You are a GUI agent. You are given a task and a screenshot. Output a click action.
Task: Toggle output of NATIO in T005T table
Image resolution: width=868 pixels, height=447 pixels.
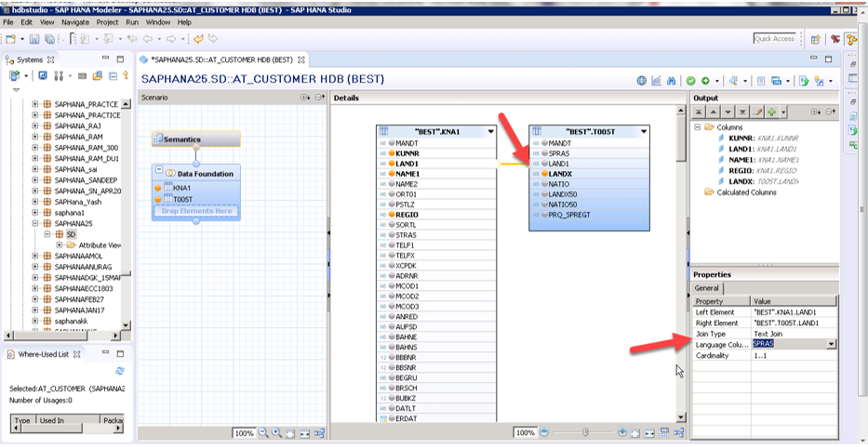click(x=544, y=184)
